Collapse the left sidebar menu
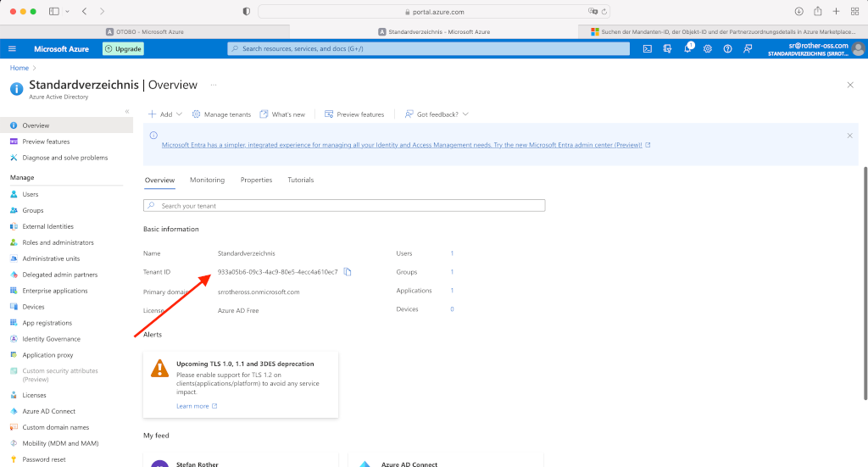This screenshot has height=467, width=868. click(127, 111)
